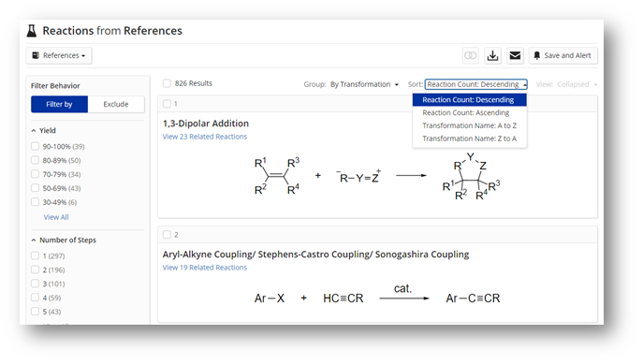643x364 pixels.
Task: Email the results using envelope icon
Action: click(515, 55)
